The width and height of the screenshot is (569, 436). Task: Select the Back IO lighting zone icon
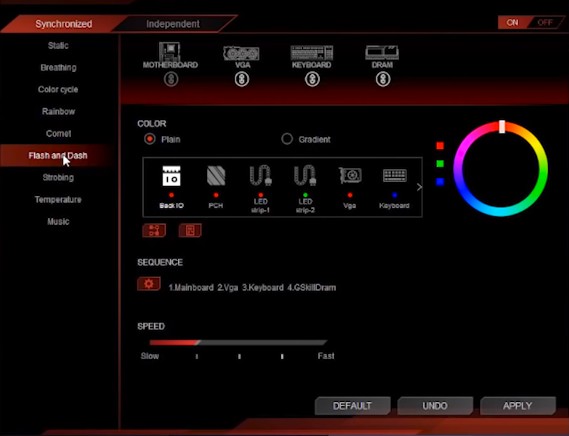pyautogui.click(x=171, y=176)
